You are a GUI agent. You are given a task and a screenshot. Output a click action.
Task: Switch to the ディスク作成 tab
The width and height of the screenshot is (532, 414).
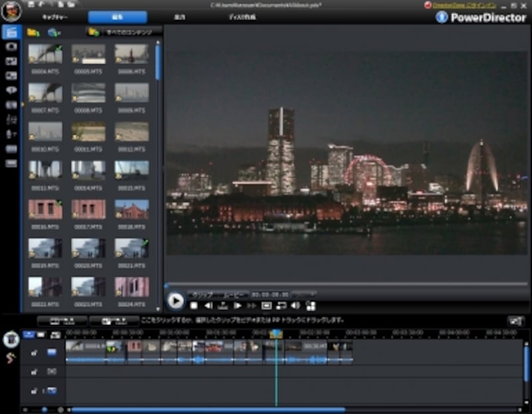(241, 17)
